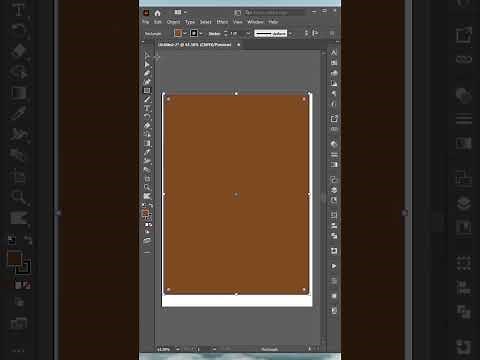Click the Home icon in top bar
Screen dimensions: 480x360
pos(157,13)
